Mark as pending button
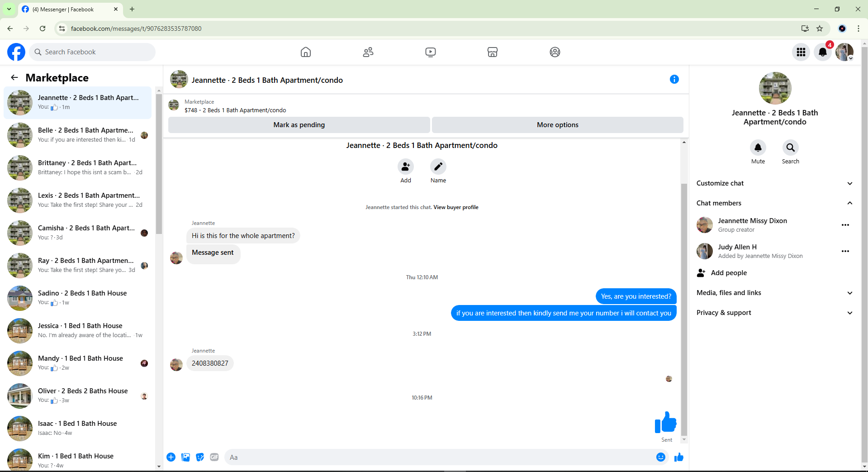The image size is (868, 472). coord(299,125)
